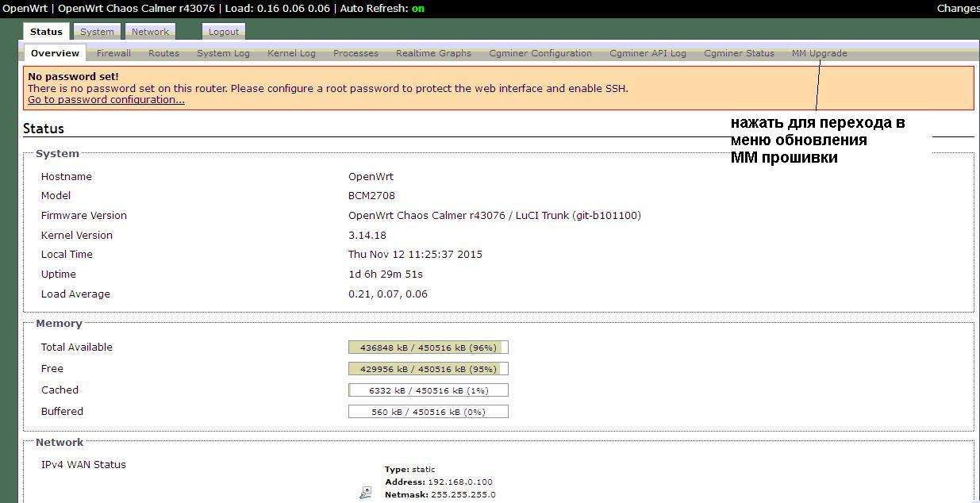Show the Realtime Graphs subtab
Viewport: 980px width, 503px height.
click(433, 53)
